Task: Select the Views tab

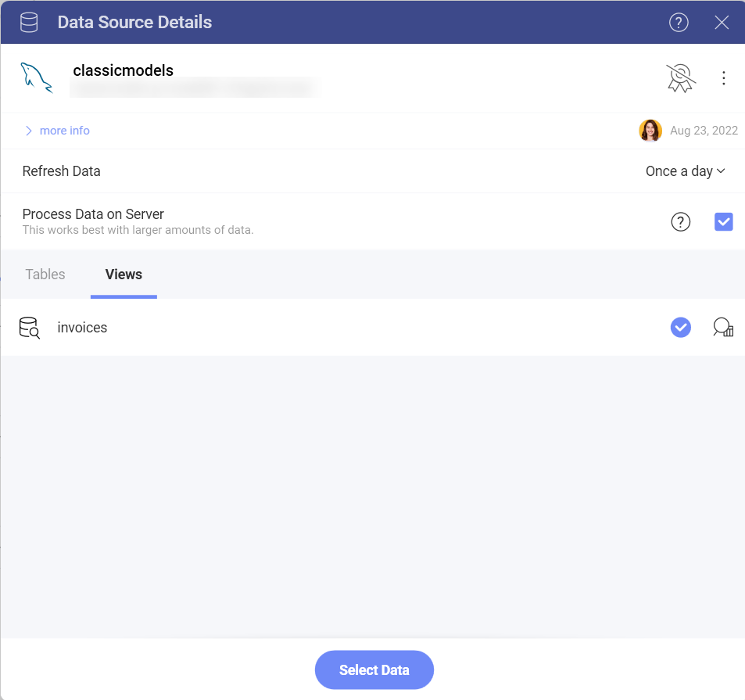Action: [124, 275]
